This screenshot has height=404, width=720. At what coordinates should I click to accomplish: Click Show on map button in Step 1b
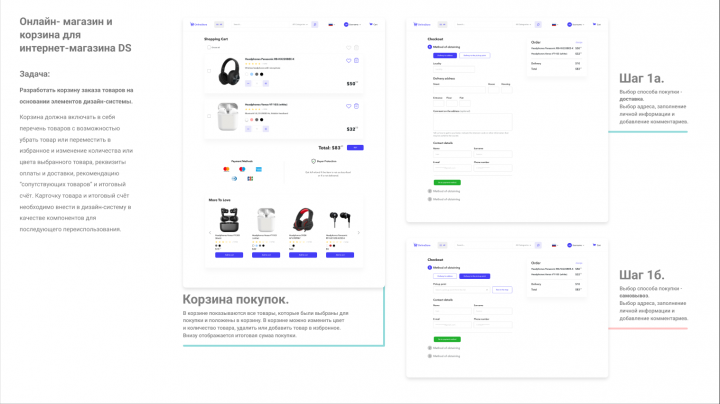(x=502, y=290)
